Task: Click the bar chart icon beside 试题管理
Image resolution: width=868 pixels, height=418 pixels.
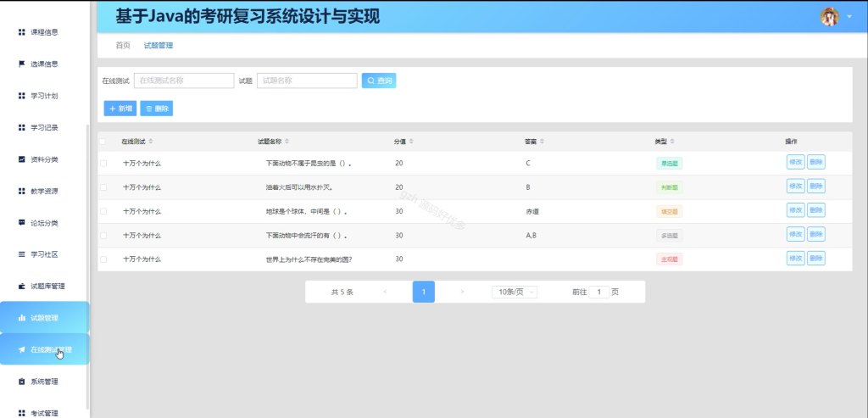Action: (x=21, y=318)
